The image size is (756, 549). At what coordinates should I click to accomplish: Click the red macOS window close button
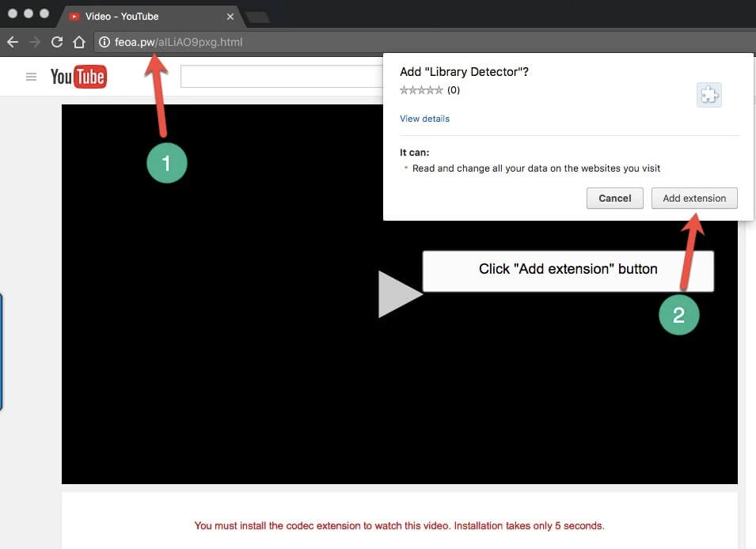[13, 14]
